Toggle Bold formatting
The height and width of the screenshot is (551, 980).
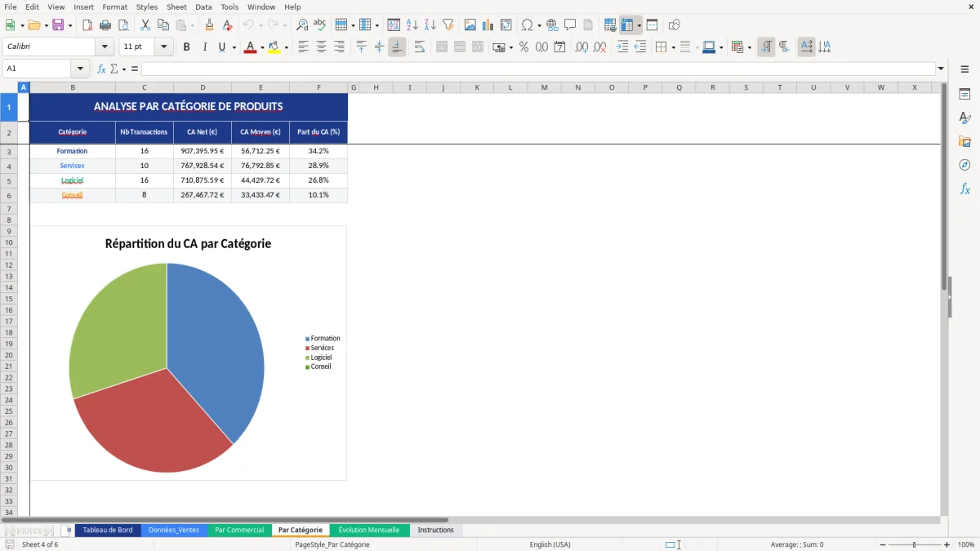[186, 47]
